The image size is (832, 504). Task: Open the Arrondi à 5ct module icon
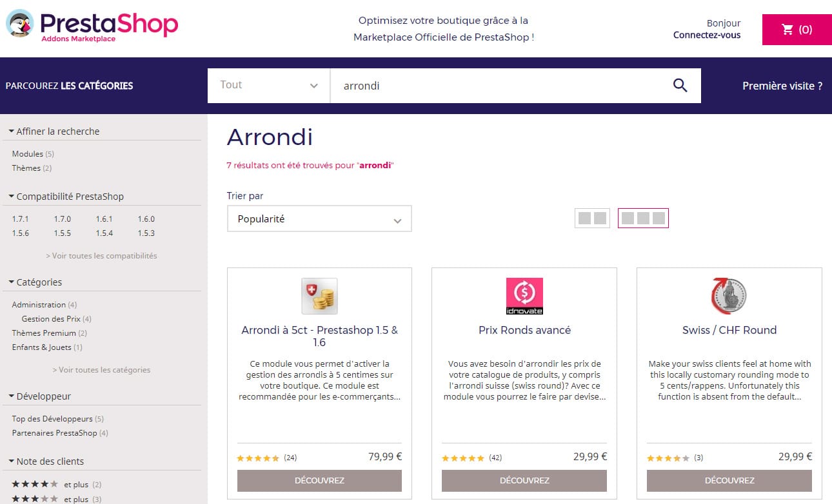(x=319, y=296)
